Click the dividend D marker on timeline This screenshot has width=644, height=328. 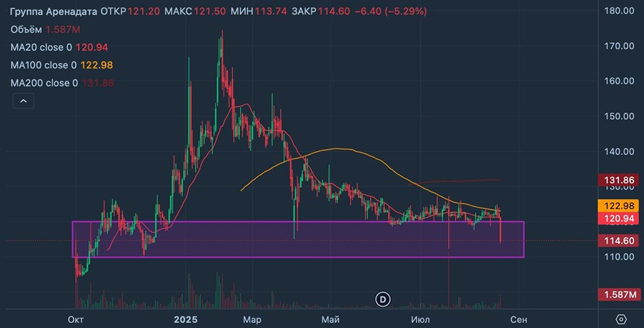[x=383, y=299]
